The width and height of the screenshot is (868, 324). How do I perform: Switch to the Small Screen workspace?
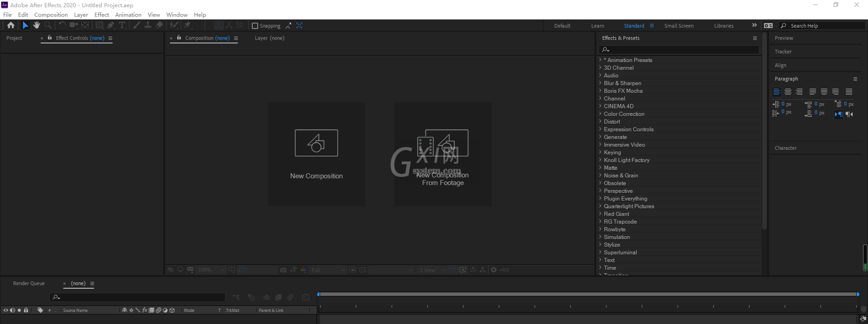tap(679, 26)
